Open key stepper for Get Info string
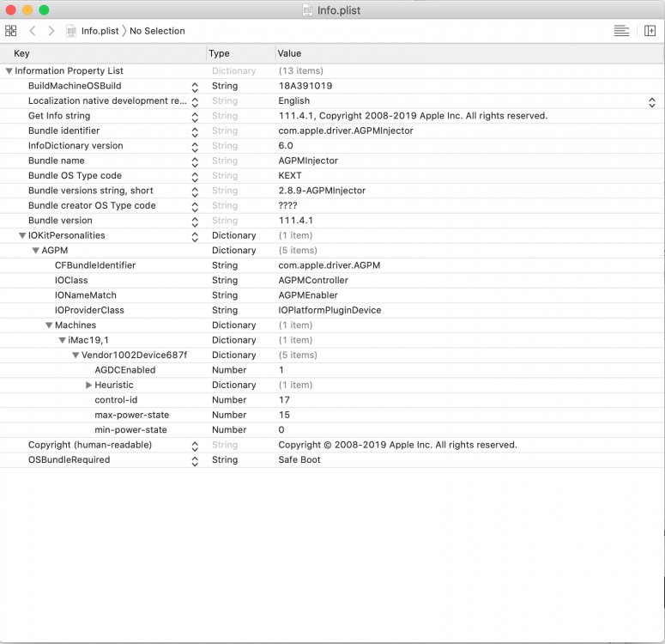This screenshot has width=665, height=644. point(195,117)
